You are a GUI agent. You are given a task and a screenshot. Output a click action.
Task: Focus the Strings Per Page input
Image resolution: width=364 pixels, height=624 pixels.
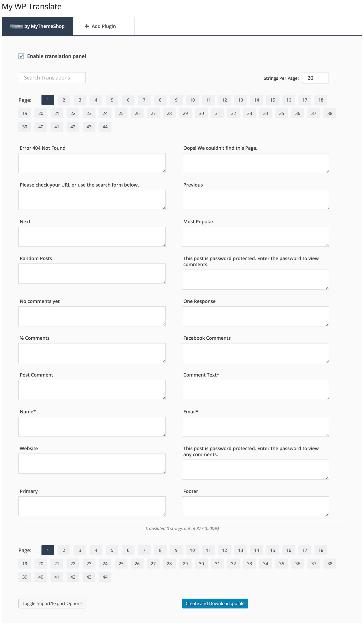point(315,78)
